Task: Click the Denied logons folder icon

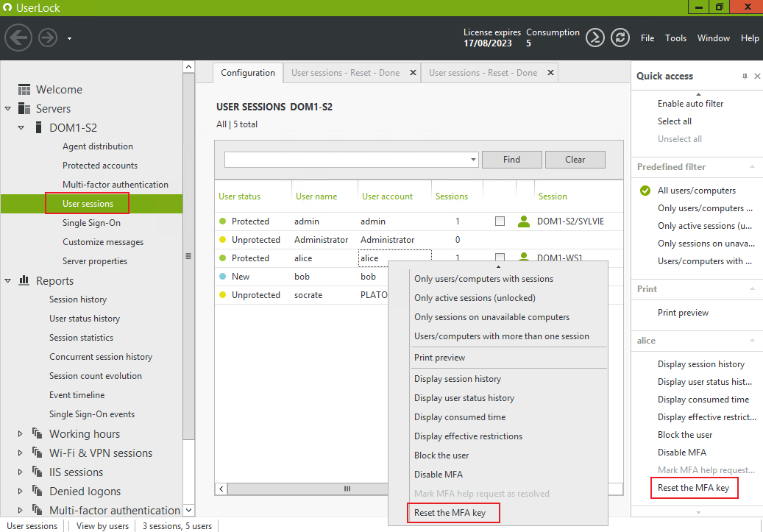Action: 38,491
